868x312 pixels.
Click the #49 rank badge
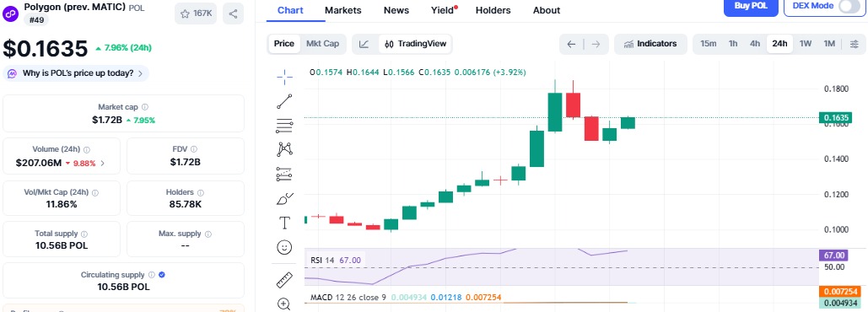36,20
